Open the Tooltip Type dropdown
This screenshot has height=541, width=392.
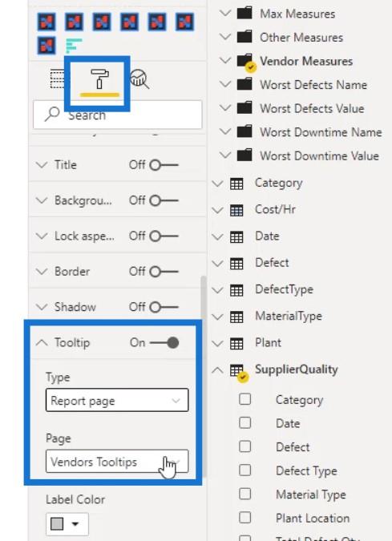[x=117, y=400]
